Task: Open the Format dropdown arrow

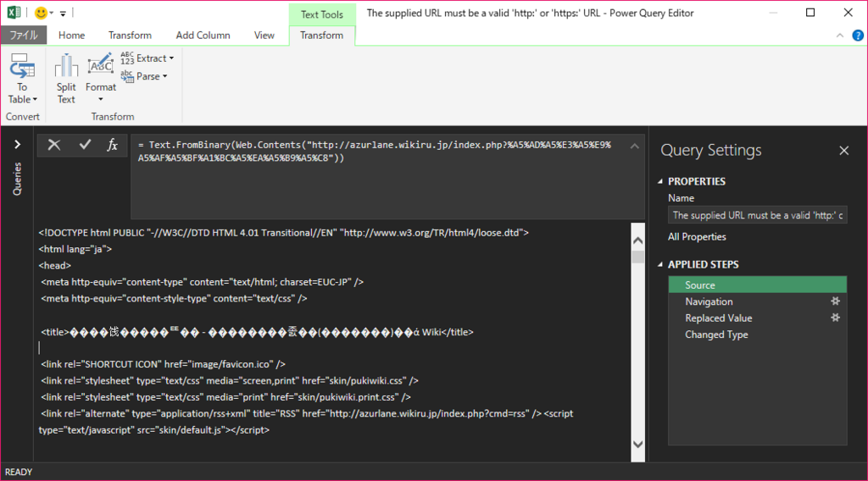Action: [x=101, y=100]
